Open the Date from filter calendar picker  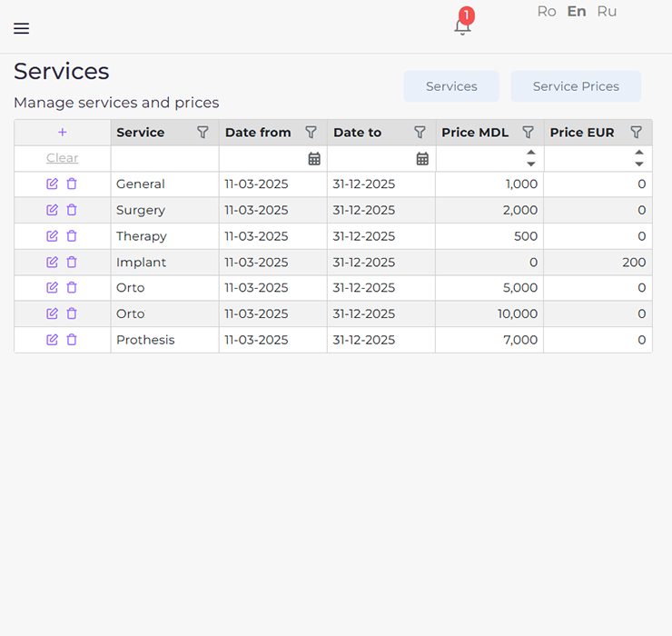click(314, 159)
